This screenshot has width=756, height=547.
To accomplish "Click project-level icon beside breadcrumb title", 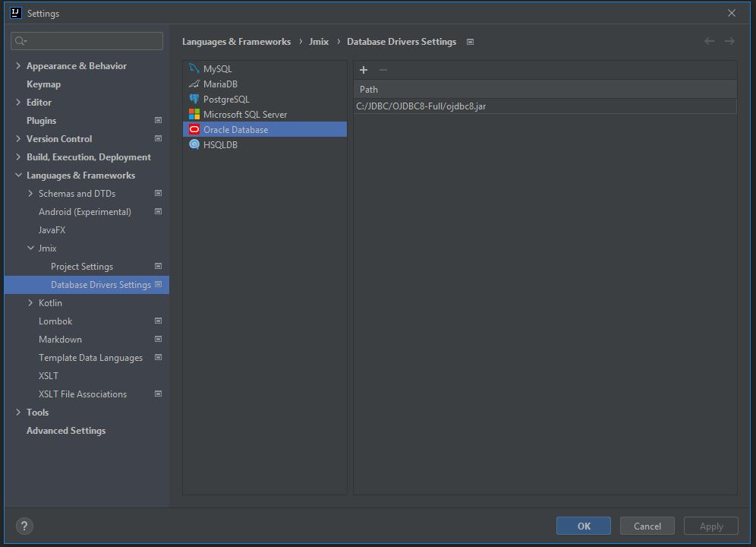I will pos(470,42).
